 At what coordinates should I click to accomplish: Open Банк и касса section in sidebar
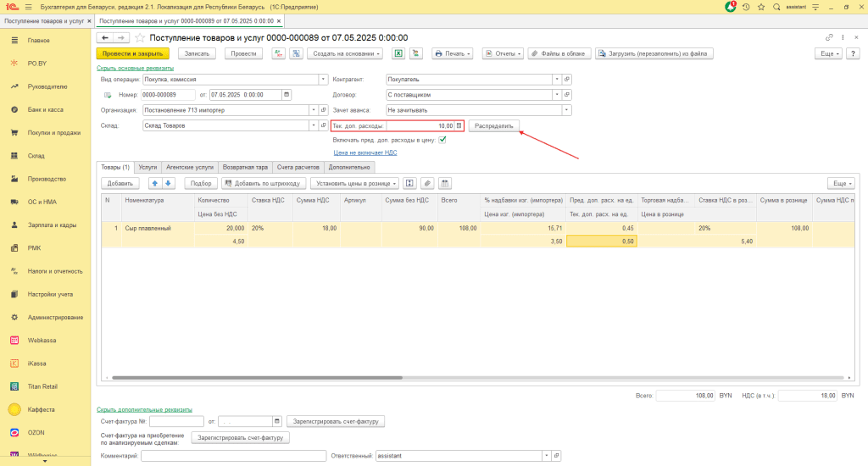45,110
